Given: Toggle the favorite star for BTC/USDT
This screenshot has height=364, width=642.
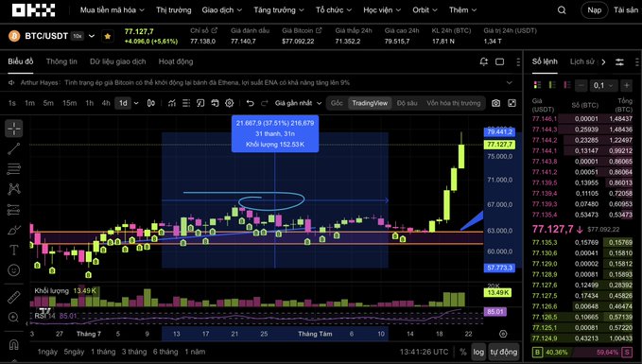Looking at the screenshot, I should tap(108, 36).
